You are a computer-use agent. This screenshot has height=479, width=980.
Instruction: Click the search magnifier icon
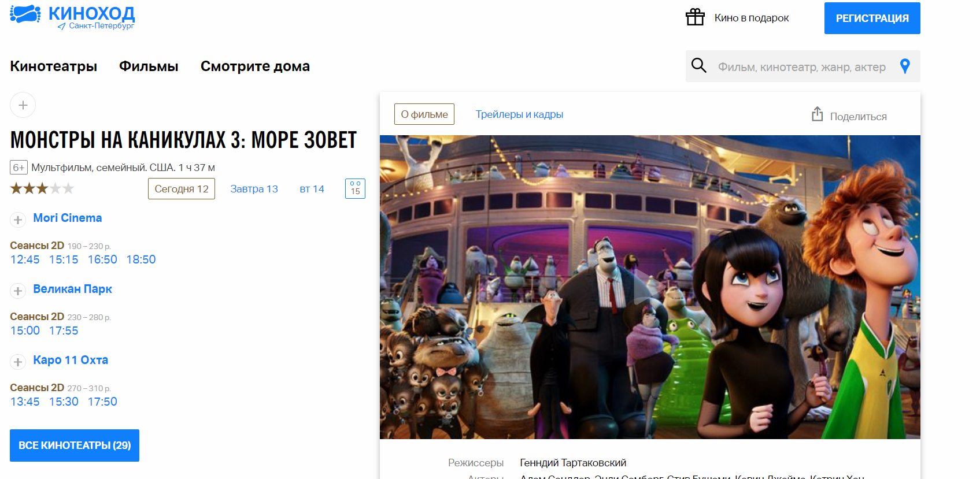699,66
